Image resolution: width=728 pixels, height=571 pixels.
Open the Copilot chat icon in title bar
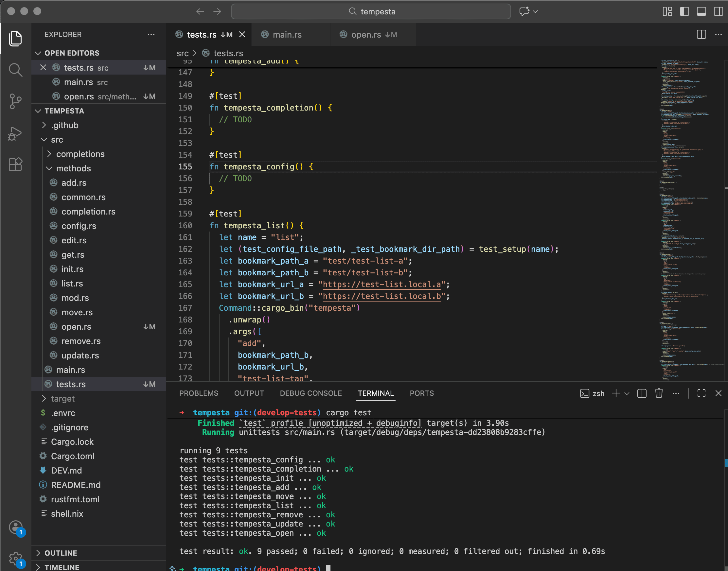tap(524, 11)
